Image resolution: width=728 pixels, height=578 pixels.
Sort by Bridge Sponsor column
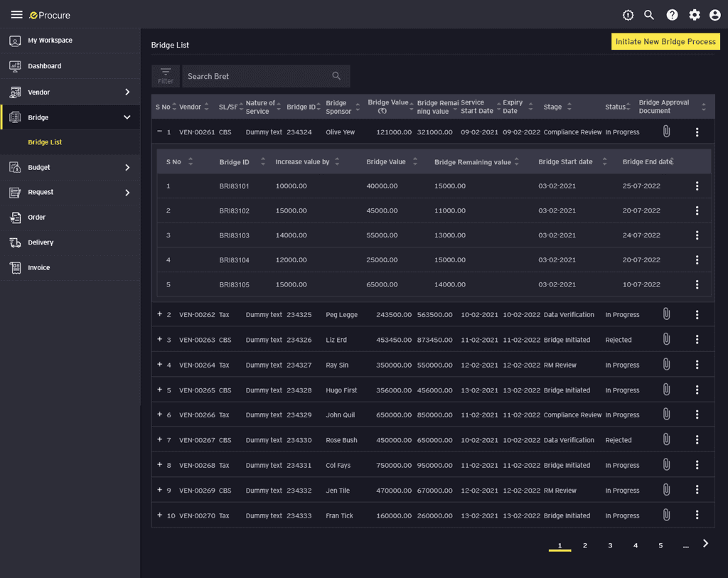click(358, 107)
